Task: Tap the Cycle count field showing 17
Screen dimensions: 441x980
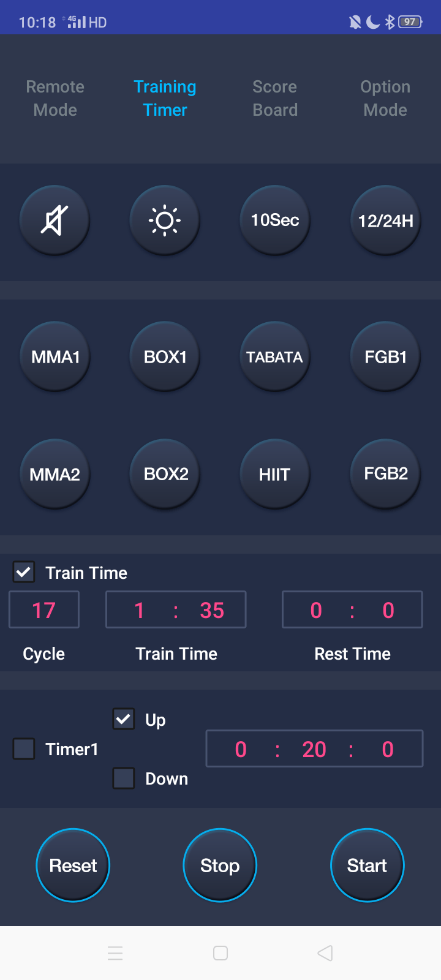Action: pyautogui.click(x=44, y=610)
